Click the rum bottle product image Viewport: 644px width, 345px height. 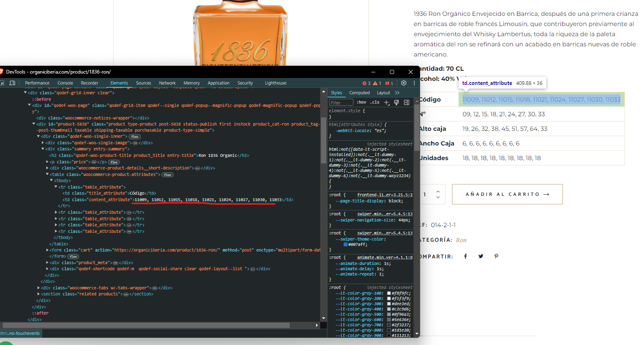240,33
